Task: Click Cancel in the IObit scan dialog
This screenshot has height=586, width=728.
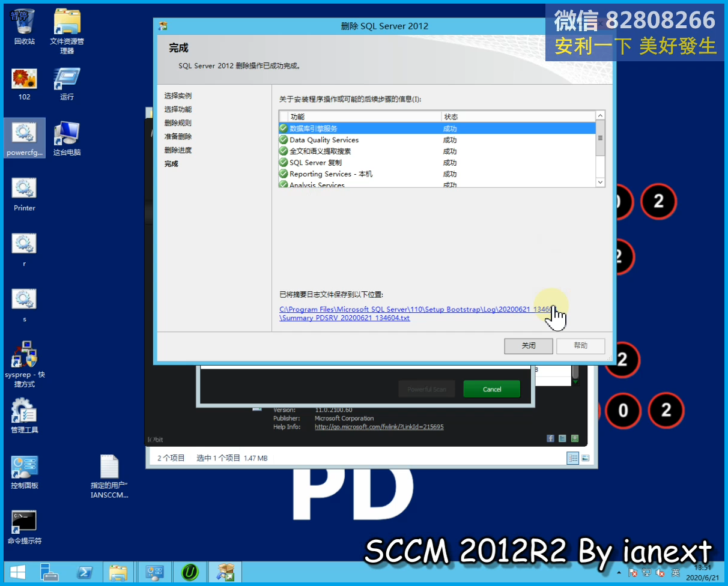Action: click(x=492, y=389)
